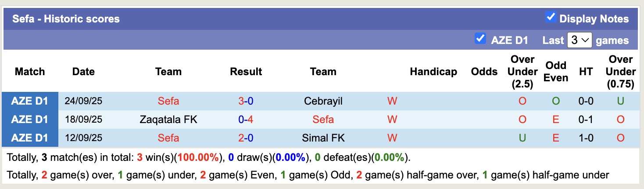Select AZE D1 cell for 24/09/25
644x189 pixels.
coord(30,101)
